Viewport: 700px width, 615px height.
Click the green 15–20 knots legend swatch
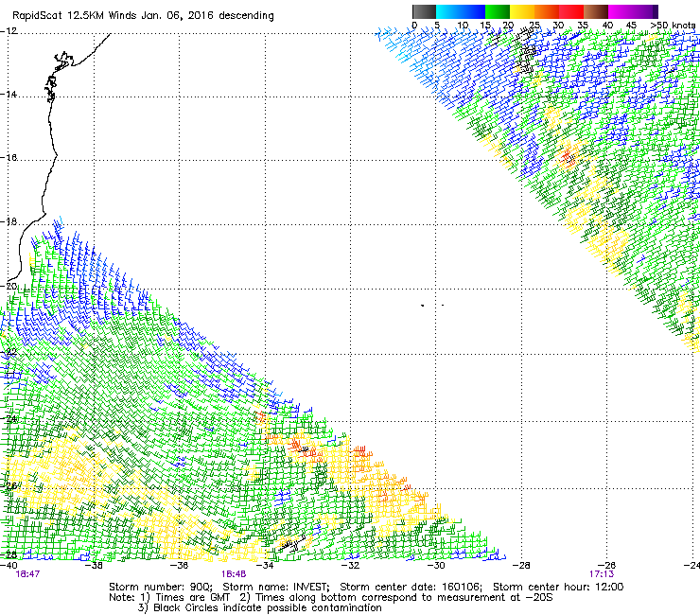[x=498, y=11]
